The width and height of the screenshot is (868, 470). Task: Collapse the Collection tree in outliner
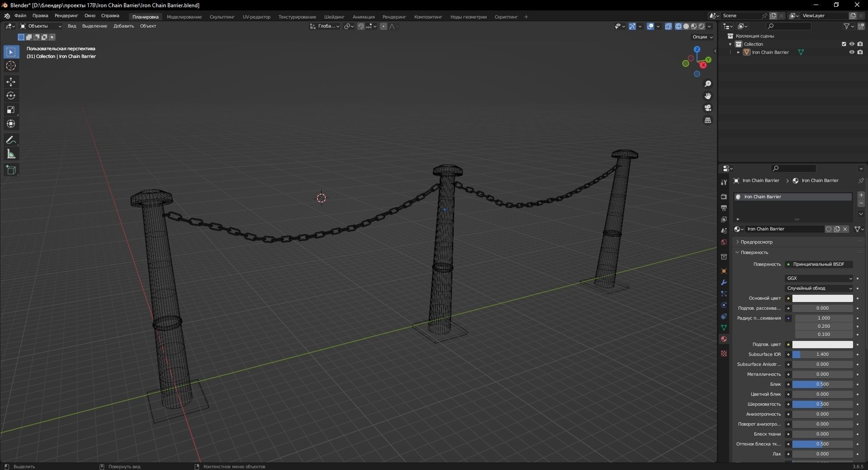click(730, 44)
